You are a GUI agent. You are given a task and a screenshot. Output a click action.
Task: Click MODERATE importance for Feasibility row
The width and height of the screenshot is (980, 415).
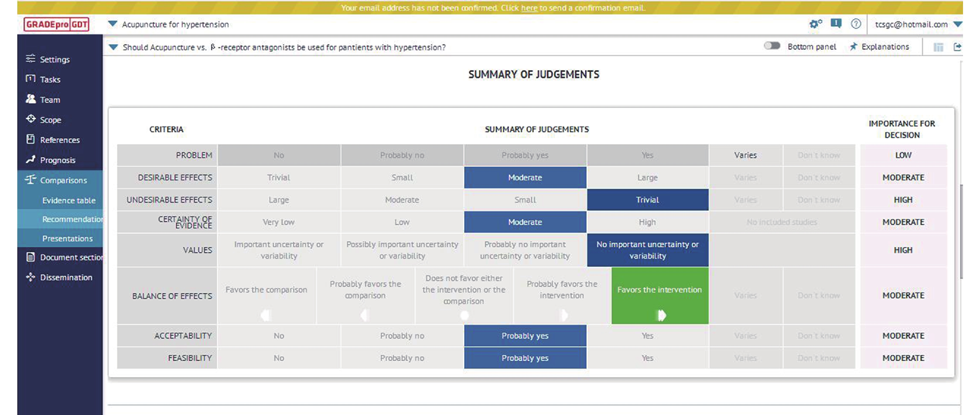[903, 358]
